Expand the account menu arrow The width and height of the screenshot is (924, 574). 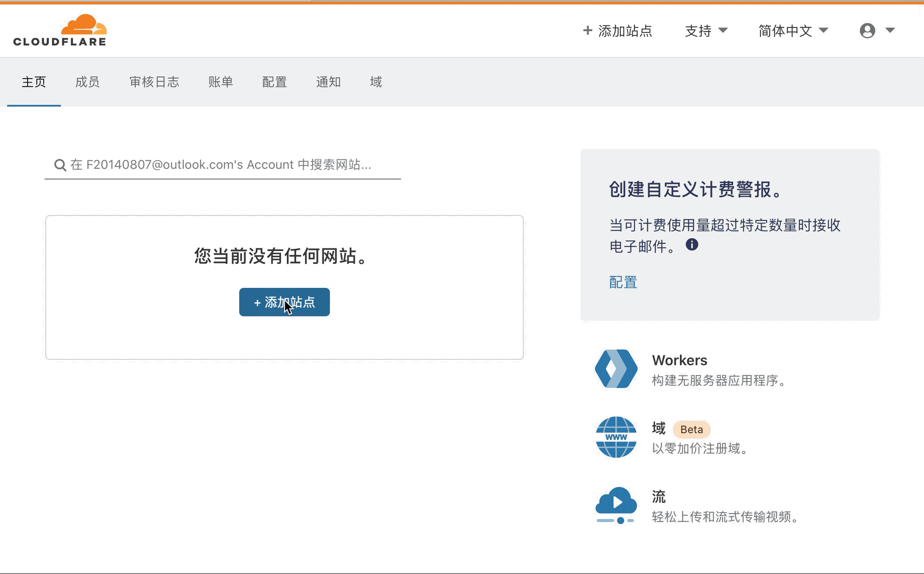tap(890, 30)
